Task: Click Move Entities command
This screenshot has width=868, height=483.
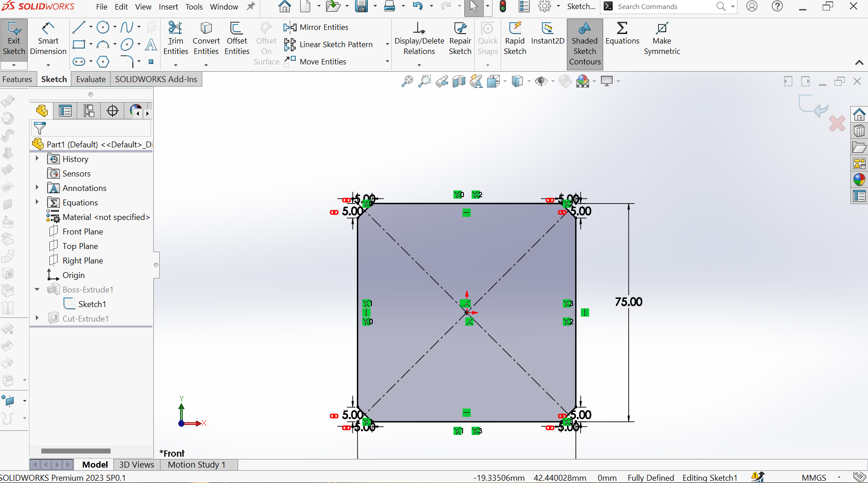Action: [x=315, y=61]
